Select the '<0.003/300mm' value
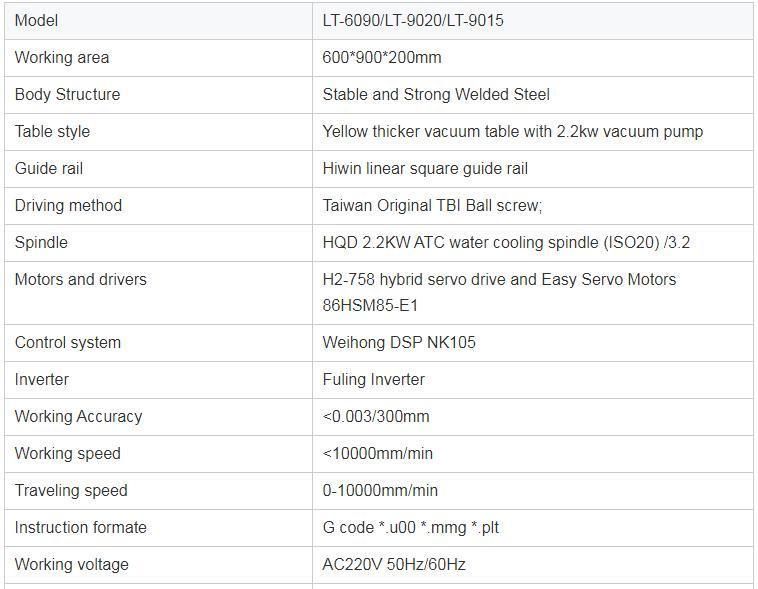This screenshot has height=589, width=758. point(376,416)
